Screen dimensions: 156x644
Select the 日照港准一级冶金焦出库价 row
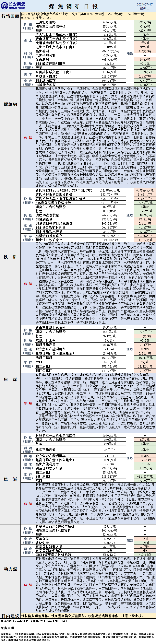pyautogui.click(x=55, y=435)
